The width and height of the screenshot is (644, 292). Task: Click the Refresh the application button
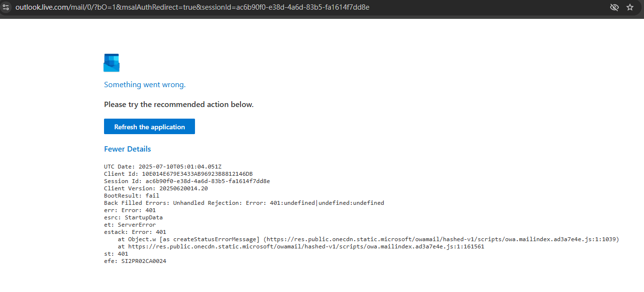[x=150, y=127]
